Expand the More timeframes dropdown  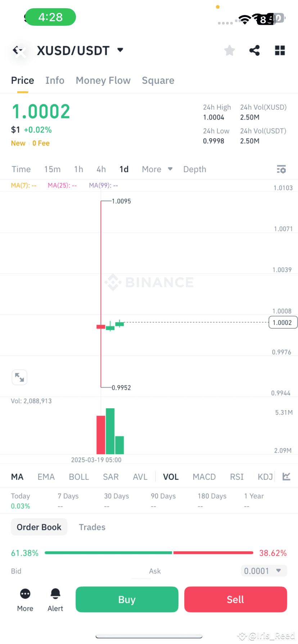pos(157,169)
